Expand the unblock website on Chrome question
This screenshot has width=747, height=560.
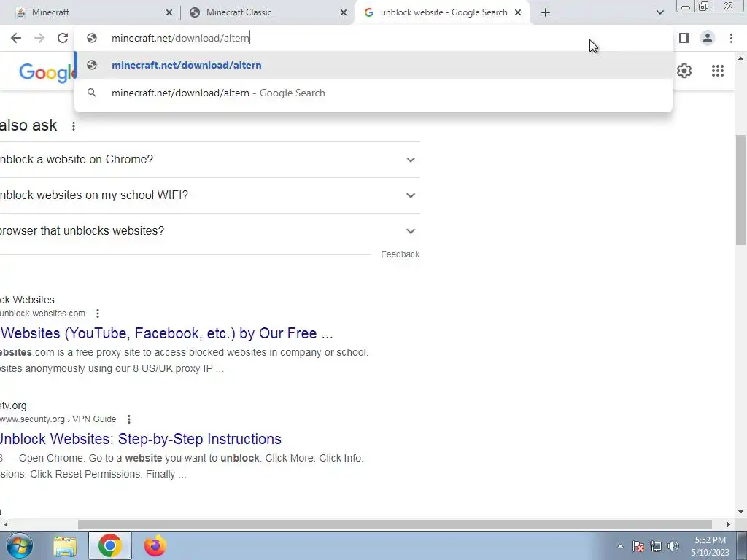[209, 160]
